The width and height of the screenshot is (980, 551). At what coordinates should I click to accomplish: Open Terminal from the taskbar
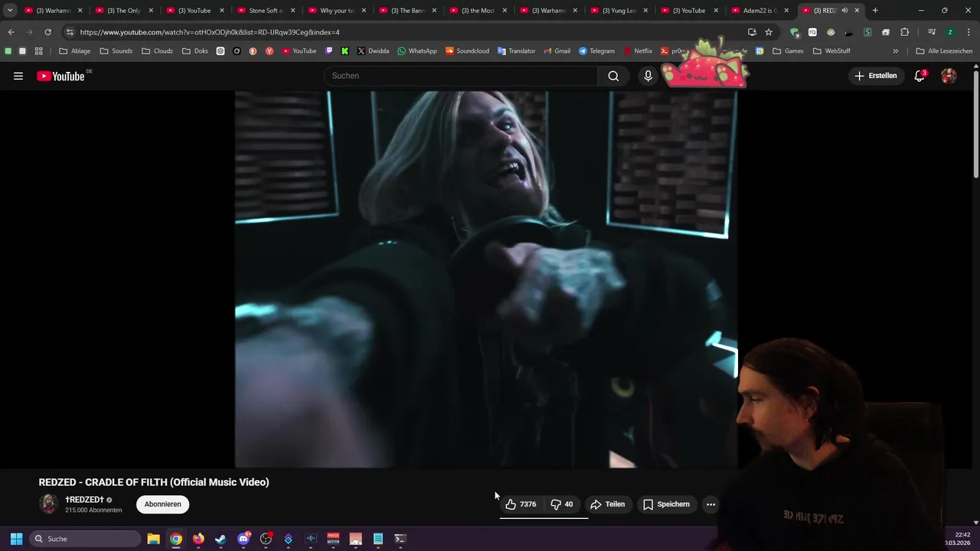coord(400,539)
